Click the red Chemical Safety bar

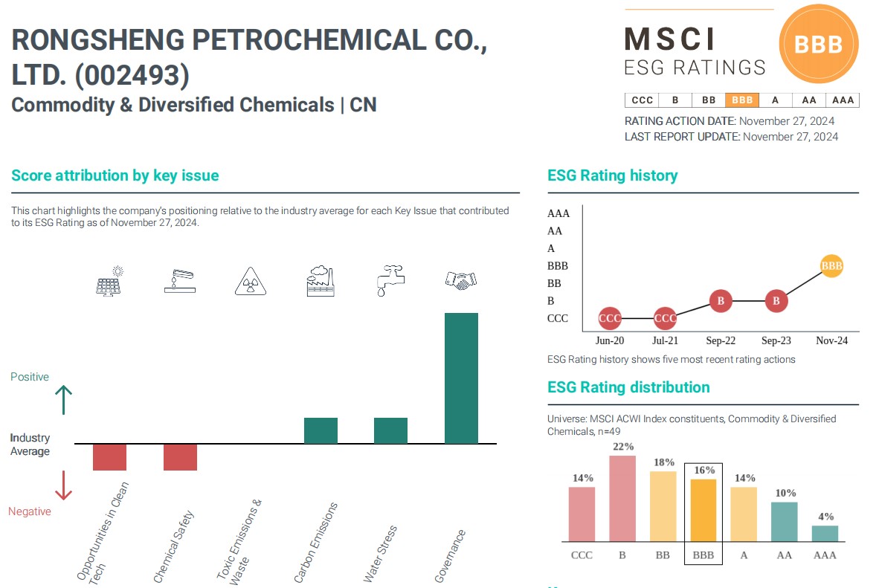point(180,457)
